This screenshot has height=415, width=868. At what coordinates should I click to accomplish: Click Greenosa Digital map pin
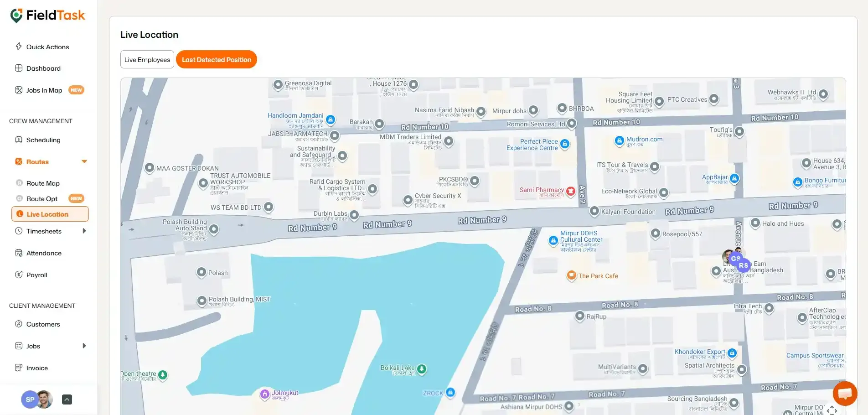(278, 85)
